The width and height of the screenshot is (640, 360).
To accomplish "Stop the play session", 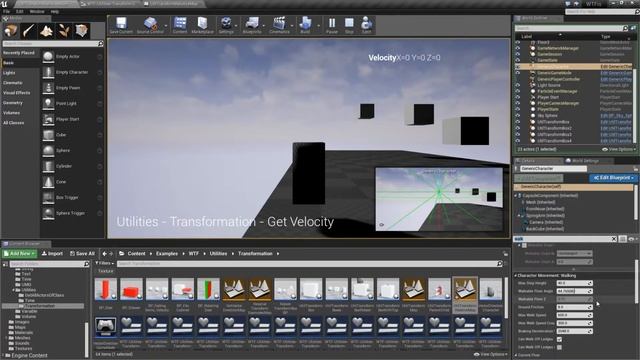I will (x=349, y=25).
